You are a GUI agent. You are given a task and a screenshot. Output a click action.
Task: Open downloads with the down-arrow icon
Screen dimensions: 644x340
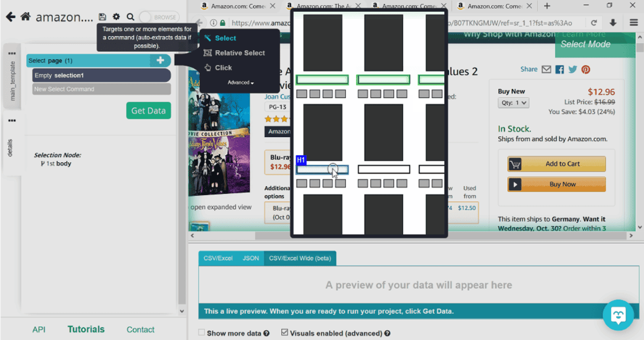point(613,23)
